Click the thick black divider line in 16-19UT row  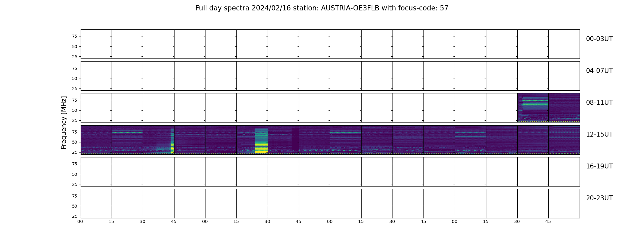pyautogui.click(x=299, y=172)
